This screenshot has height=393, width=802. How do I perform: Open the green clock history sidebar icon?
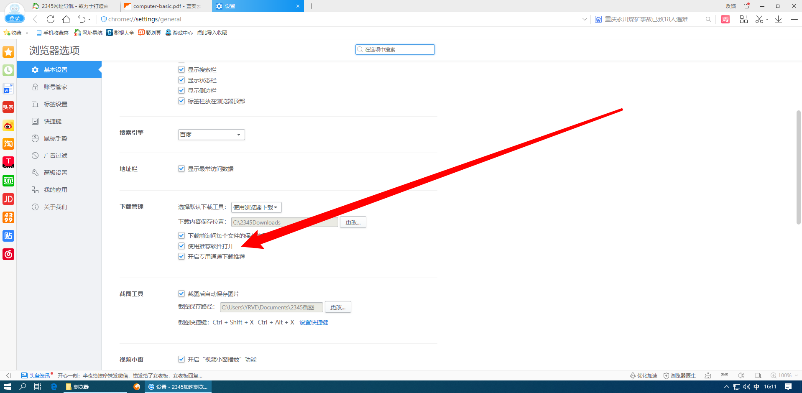point(8,70)
